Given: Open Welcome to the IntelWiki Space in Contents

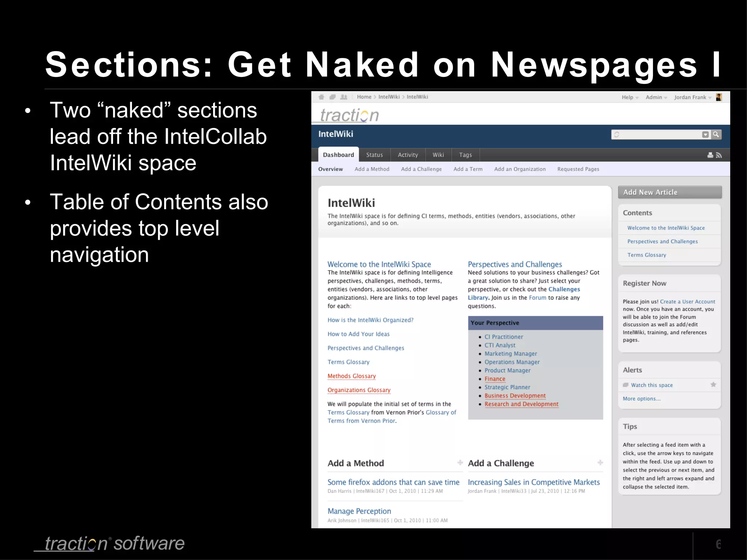Looking at the screenshot, I should click(x=666, y=228).
